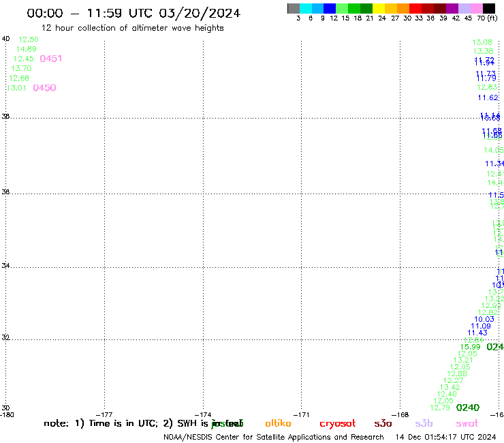
Task: Select the wave height value 13.42
Action: coord(450,387)
